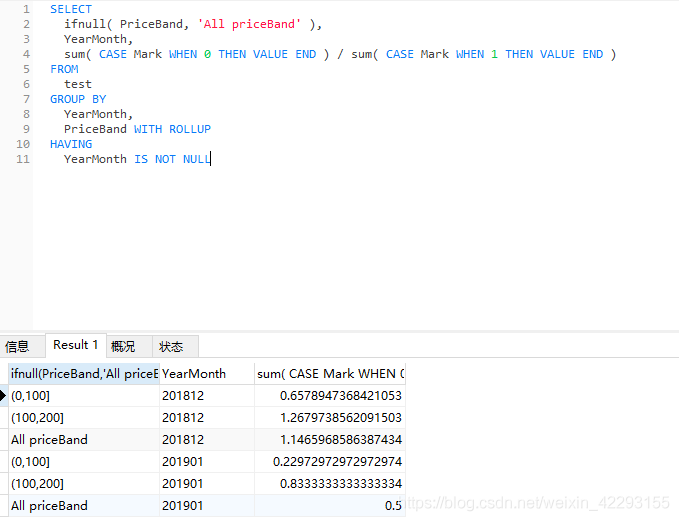Select the ifnull(PriceBand) column header
Screen dimensions: 679x521
tap(84, 373)
